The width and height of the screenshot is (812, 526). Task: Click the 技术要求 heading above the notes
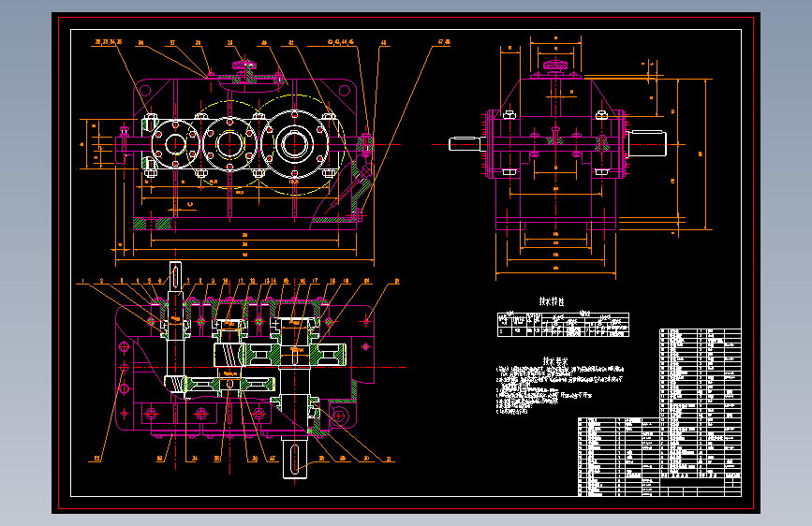555,361
